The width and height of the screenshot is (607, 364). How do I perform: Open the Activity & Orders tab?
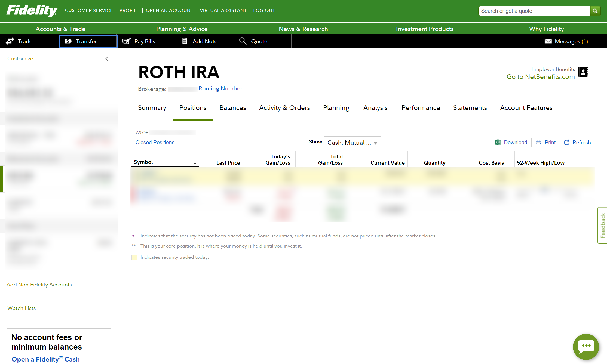pyautogui.click(x=284, y=108)
